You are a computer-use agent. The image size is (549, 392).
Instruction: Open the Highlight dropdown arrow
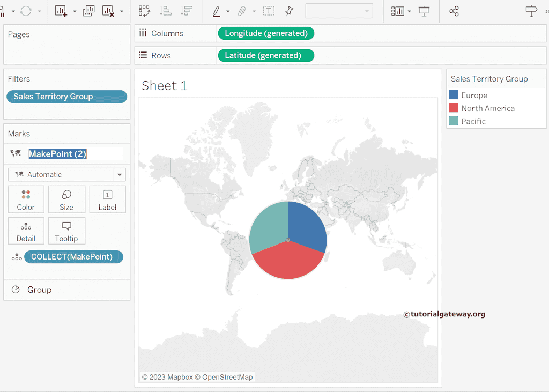(x=228, y=11)
